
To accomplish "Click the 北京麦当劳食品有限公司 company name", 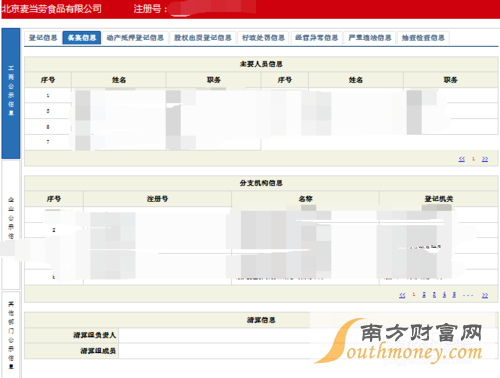I will coord(52,9).
